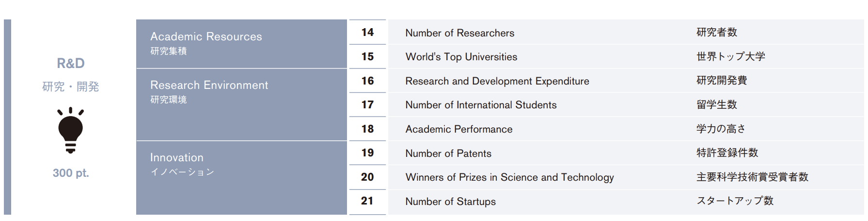
Task: Select Number of Patents row
Action: pos(626,153)
